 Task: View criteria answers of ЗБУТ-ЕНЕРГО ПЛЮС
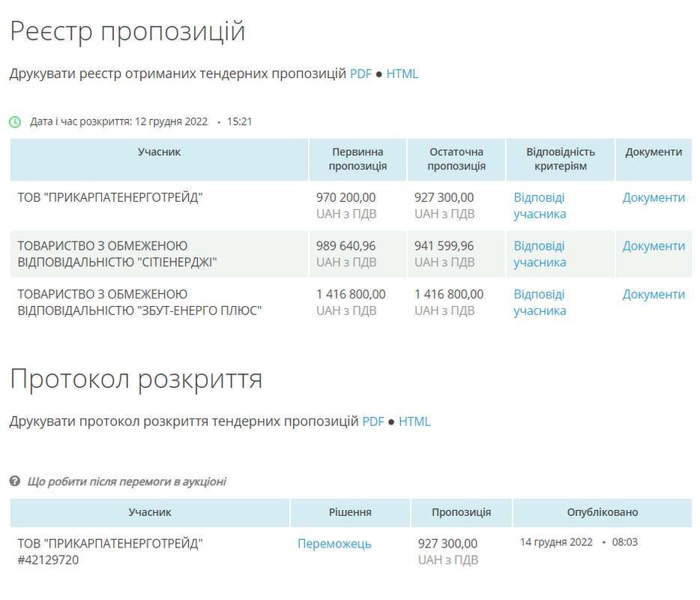click(539, 301)
